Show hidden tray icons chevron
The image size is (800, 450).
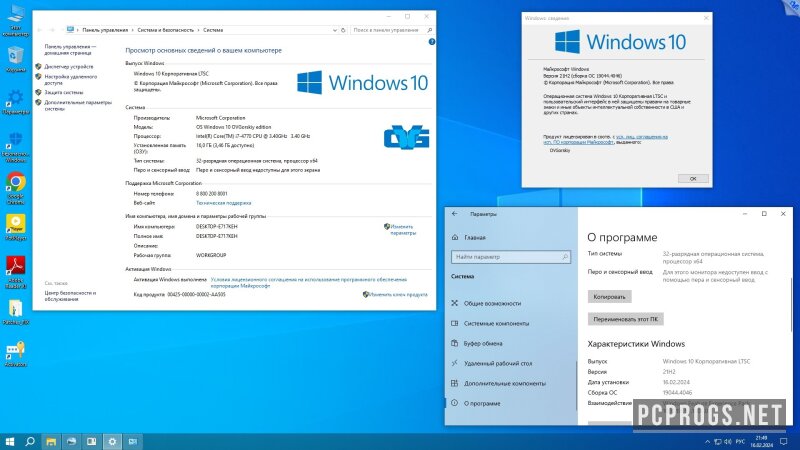tap(707, 442)
